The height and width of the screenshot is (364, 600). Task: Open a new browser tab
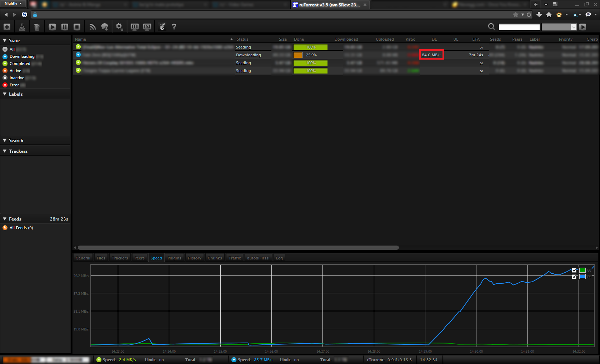click(x=535, y=5)
